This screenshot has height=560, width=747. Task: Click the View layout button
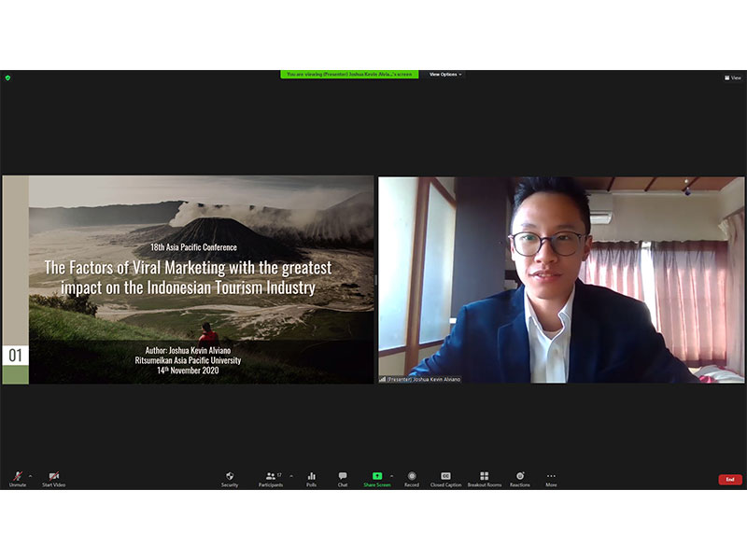(x=733, y=77)
